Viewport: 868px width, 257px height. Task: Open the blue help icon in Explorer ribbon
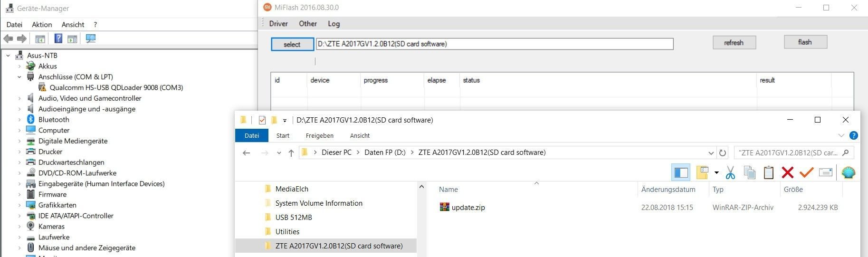pyautogui.click(x=853, y=135)
